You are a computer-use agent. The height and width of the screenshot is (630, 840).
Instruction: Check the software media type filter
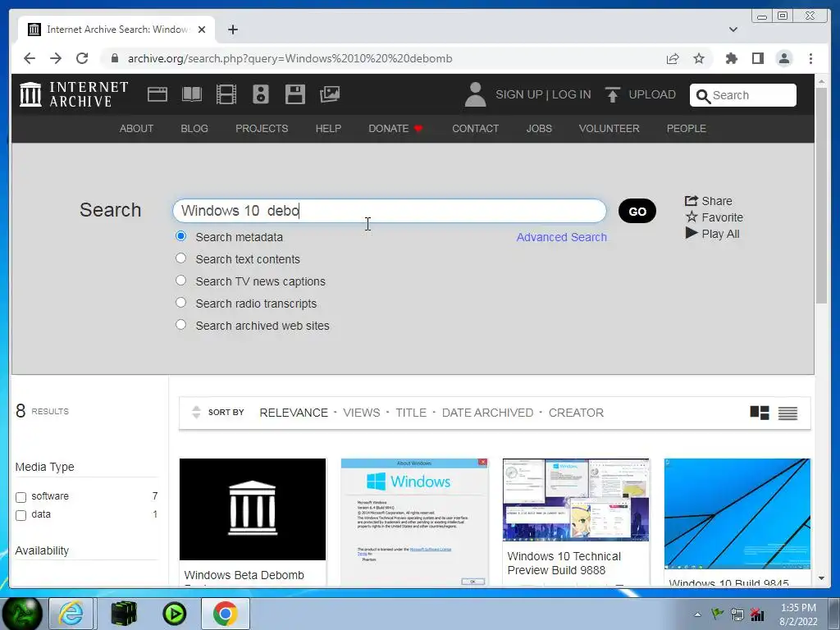21,497
